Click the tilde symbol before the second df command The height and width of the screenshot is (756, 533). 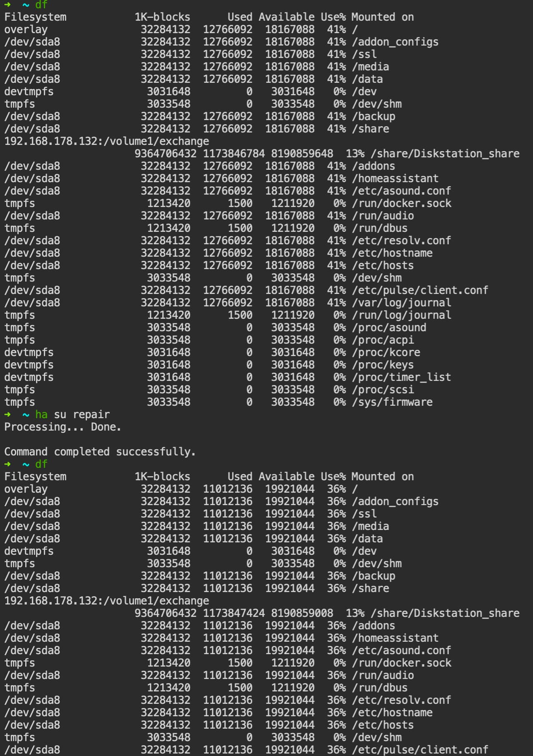pos(26,464)
